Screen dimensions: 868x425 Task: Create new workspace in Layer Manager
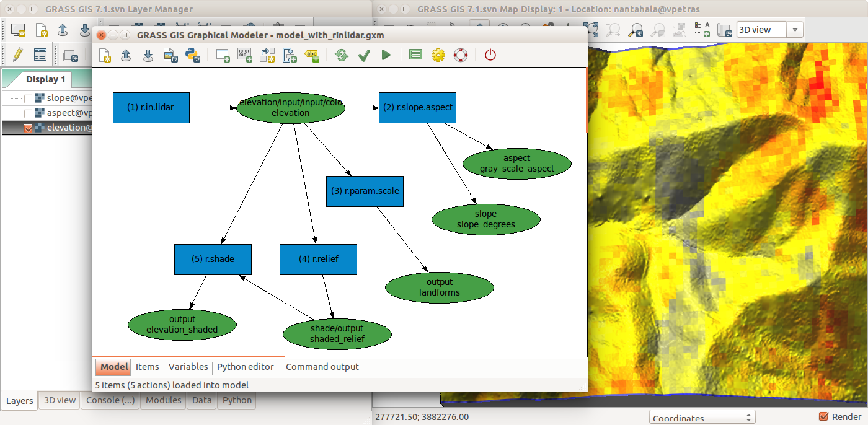[x=41, y=30]
